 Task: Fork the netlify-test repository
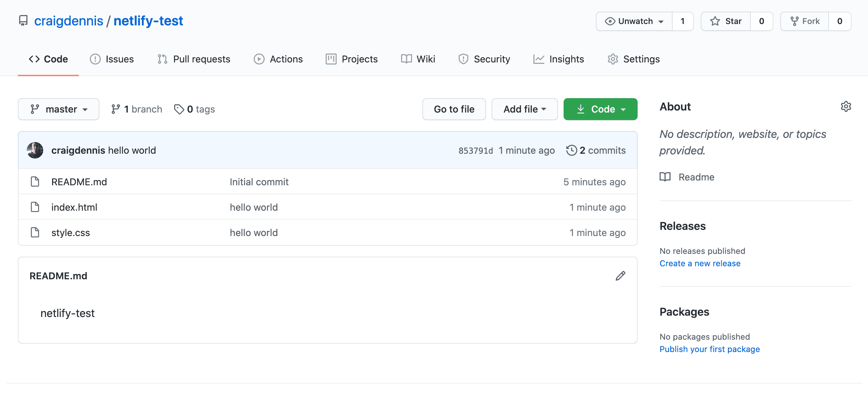point(805,21)
